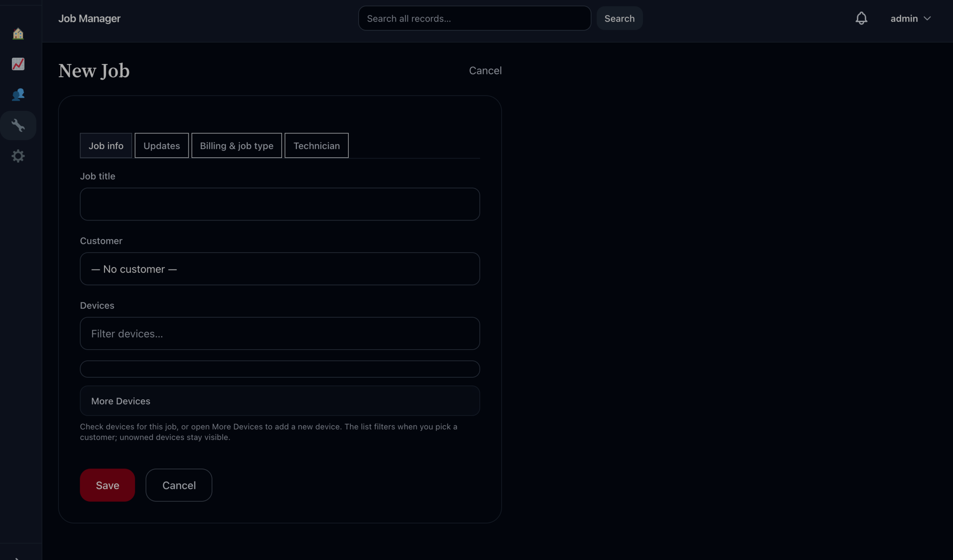953x560 pixels.
Task: Click the Search button in header
Action: coord(619,19)
